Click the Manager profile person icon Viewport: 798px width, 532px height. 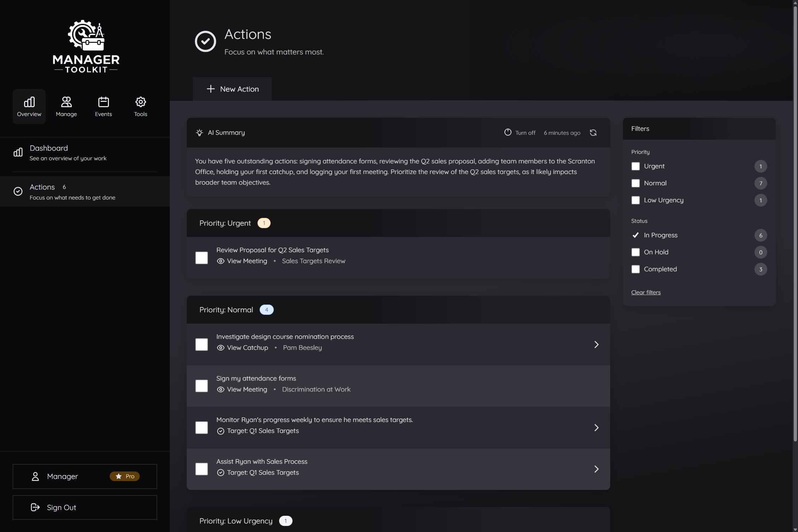(35, 476)
